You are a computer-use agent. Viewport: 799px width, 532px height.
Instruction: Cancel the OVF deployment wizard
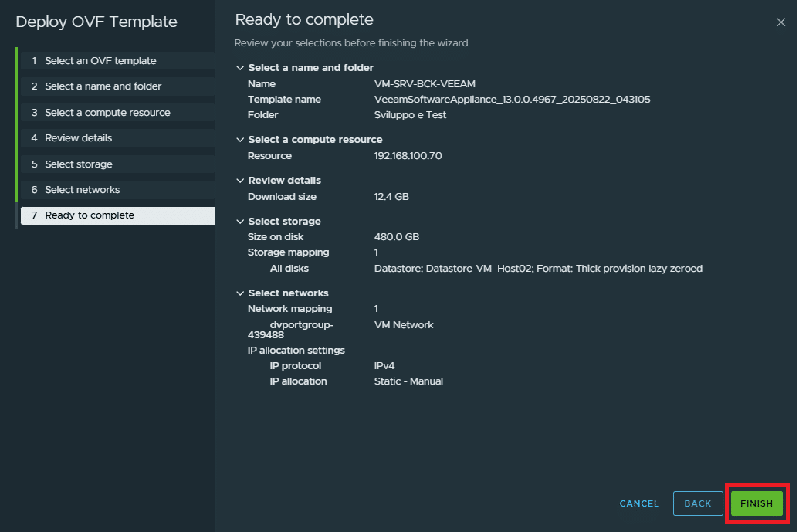tap(639, 503)
